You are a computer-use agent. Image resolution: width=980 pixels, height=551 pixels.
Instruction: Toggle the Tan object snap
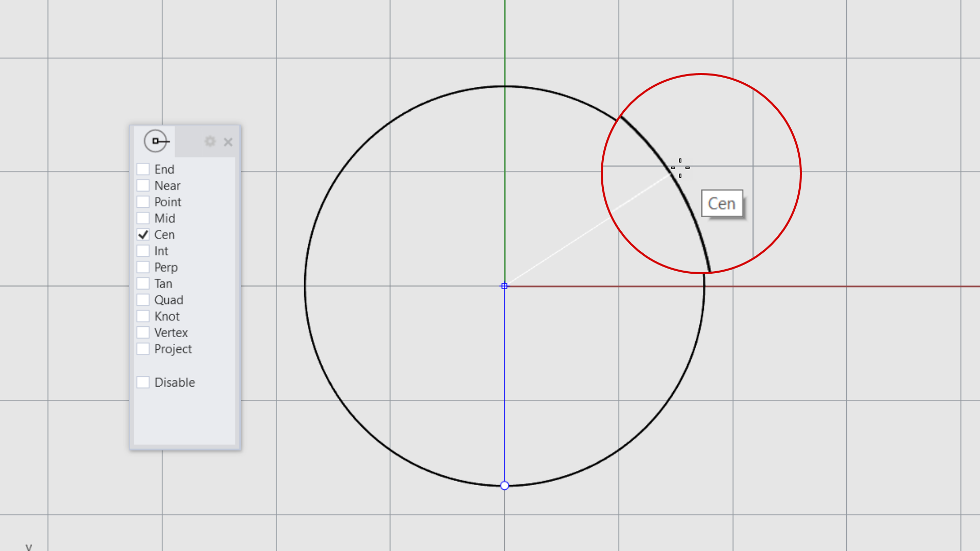(143, 283)
